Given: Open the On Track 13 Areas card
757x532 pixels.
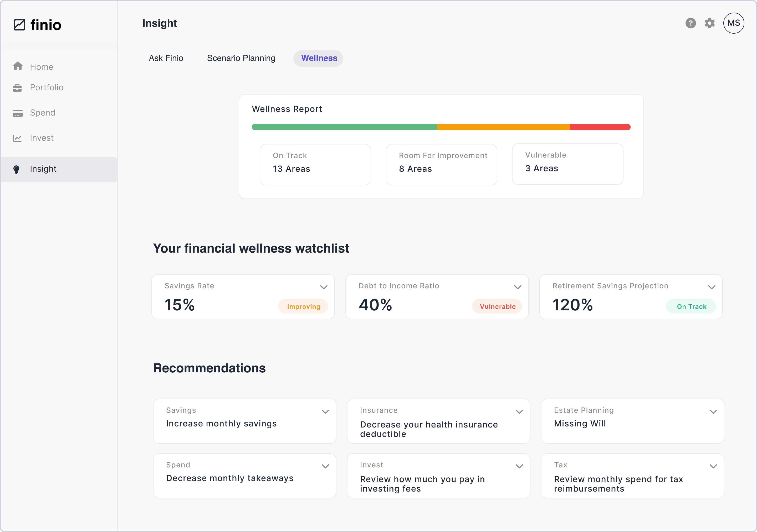Looking at the screenshot, I should pos(315,164).
